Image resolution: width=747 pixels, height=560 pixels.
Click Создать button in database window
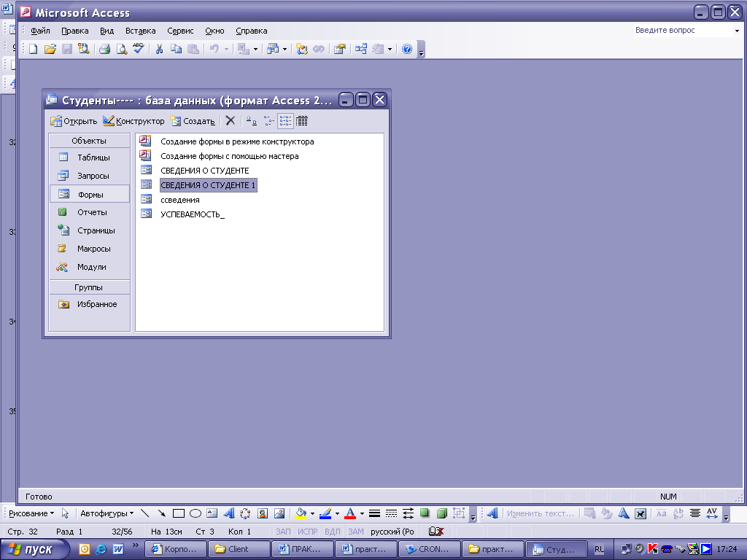pyautogui.click(x=193, y=121)
